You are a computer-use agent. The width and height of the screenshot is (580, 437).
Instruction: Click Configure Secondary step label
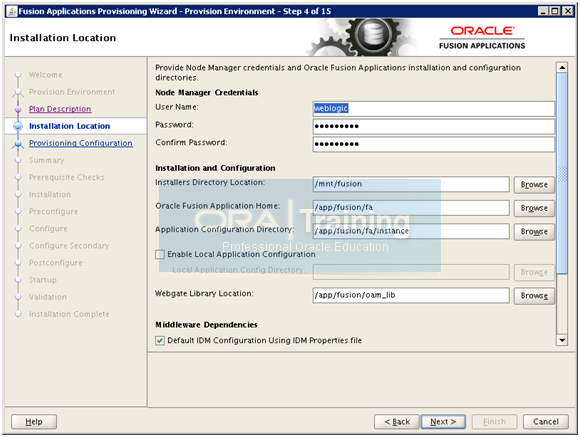(x=69, y=246)
